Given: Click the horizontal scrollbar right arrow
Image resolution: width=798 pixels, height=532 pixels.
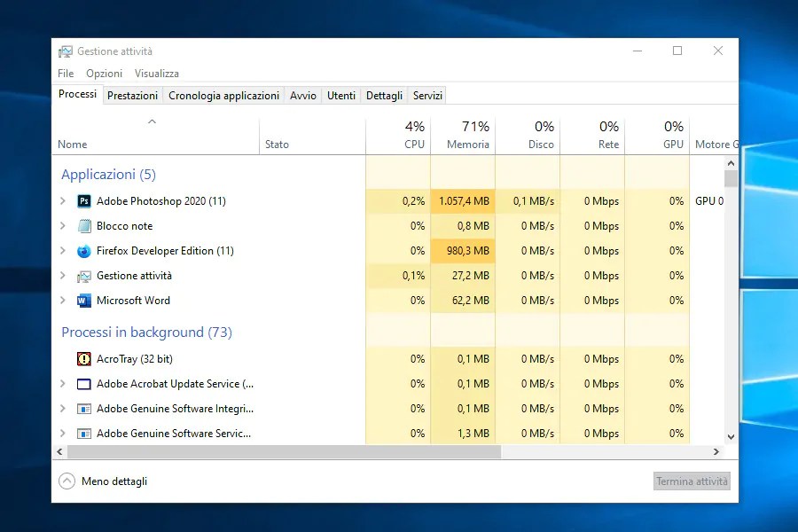Looking at the screenshot, I should pos(716,451).
